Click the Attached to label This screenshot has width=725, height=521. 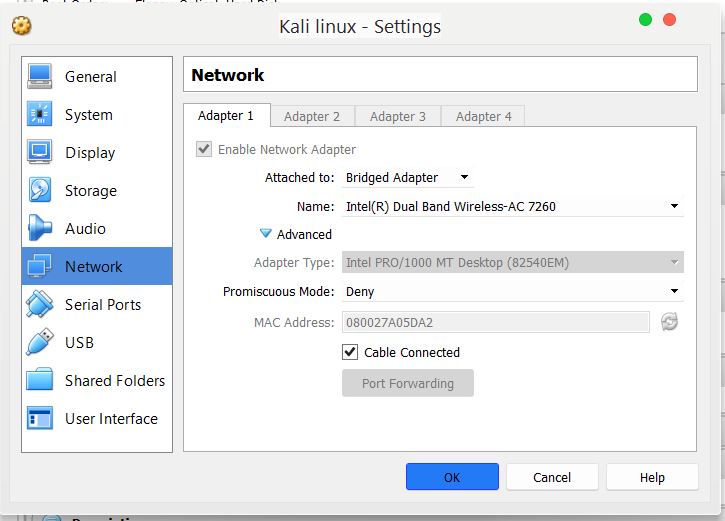click(299, 177)
